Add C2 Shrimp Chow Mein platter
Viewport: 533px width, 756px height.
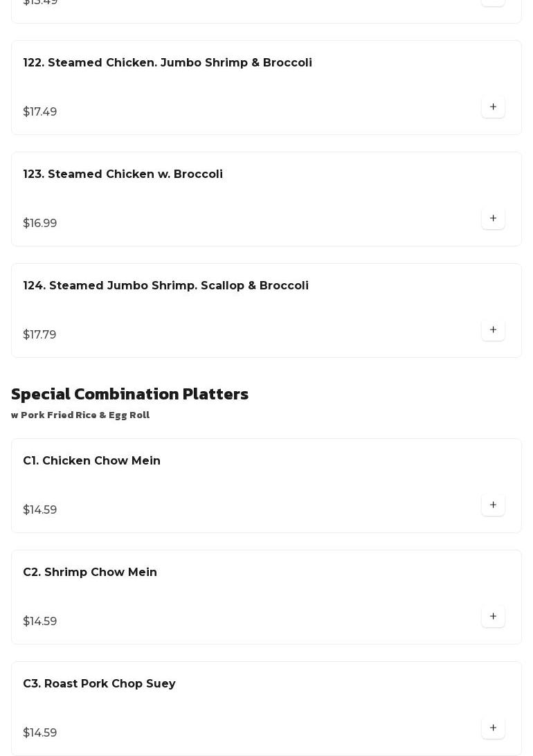pos(493,617)
